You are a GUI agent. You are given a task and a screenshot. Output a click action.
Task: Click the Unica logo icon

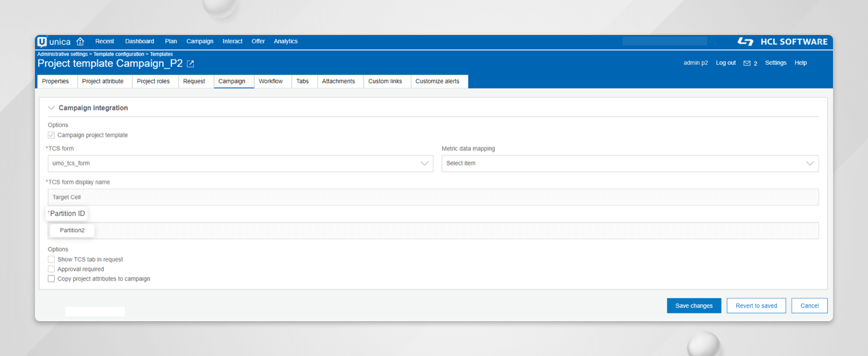click(x=42, y=41)
